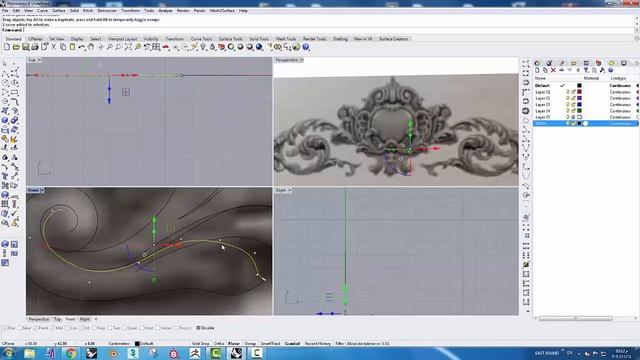This screenshot has width=640, height=360.
Task: Open the Top viewport title dropdown arrow
Action: point(40,60)
